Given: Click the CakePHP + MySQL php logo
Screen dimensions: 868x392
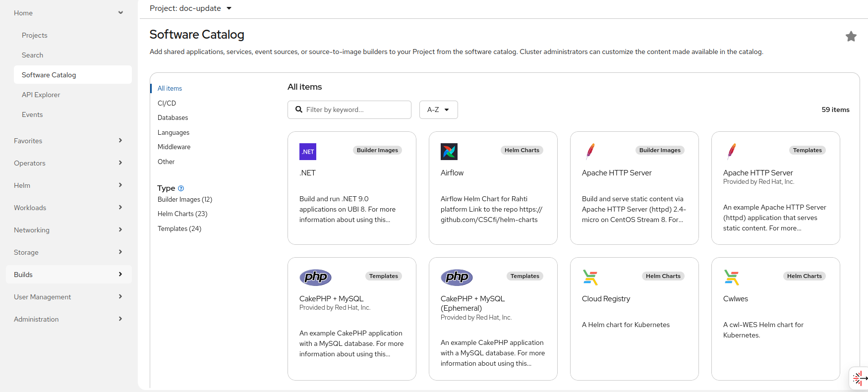Looking at the screenshot, I should click(x=315, y=277).
